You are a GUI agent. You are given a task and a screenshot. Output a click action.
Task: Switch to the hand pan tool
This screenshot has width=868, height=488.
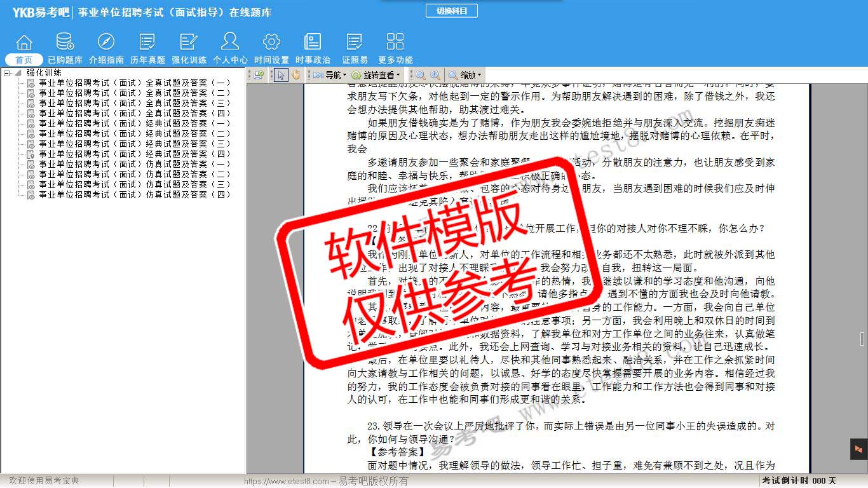coord(295,75)
